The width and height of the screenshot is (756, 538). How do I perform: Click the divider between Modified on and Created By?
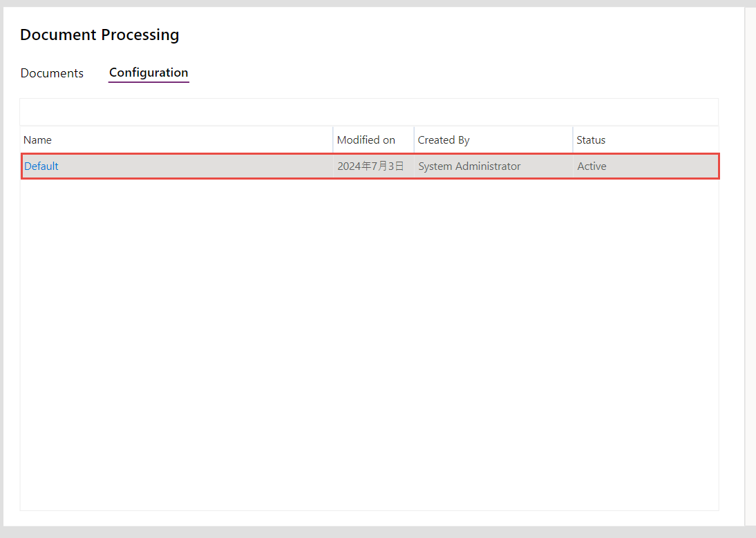(x=414, y=140)
